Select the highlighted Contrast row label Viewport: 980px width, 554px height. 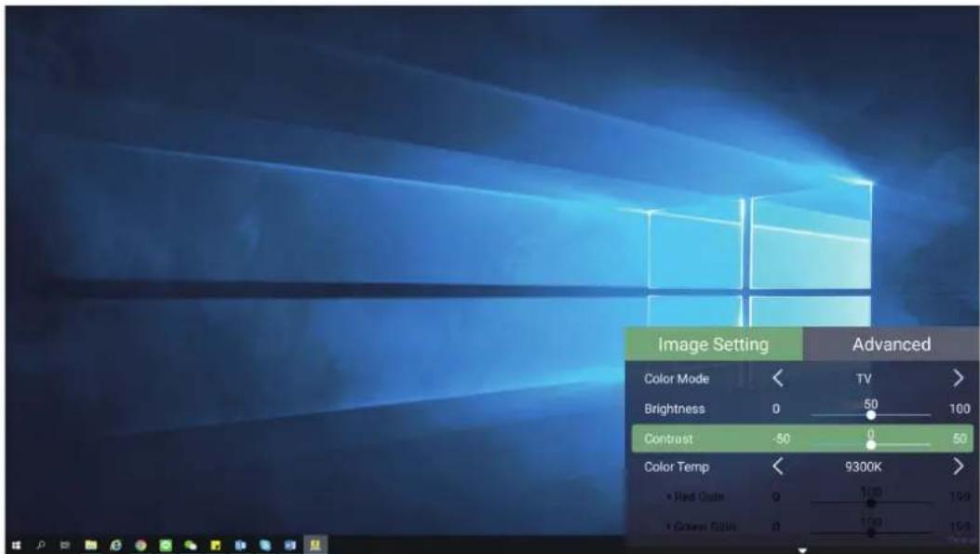[x=668, y=439]
